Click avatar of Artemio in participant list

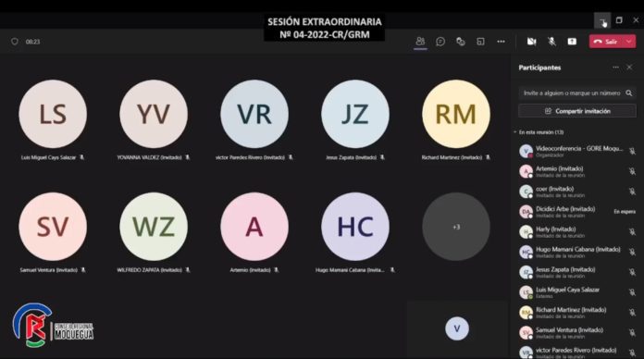coord(526,171)
